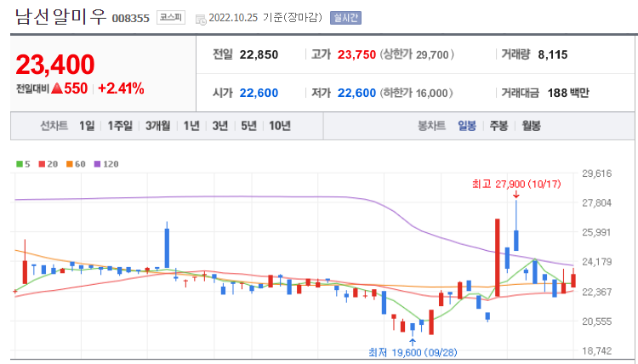Show the 3개월 line chart
This screenshot has height=364, width=638.
pos(158,126)
